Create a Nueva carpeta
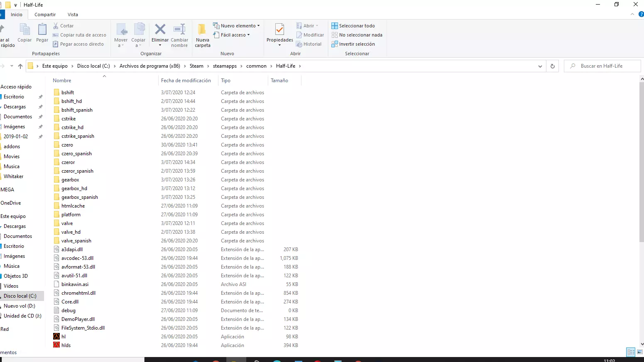644x362 pixels. pyautogui.click(x=203, y=35)
